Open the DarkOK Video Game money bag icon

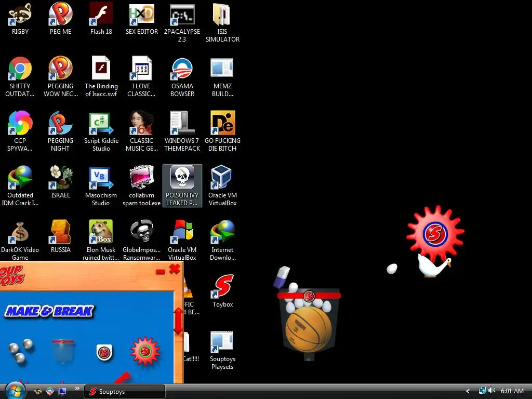(x=20, y=240)
